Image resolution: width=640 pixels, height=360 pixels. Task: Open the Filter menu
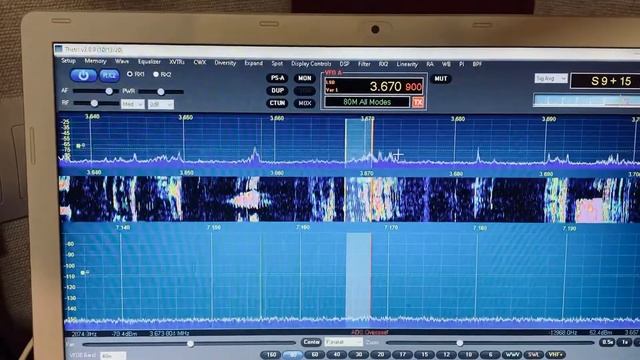pos(364,64)
